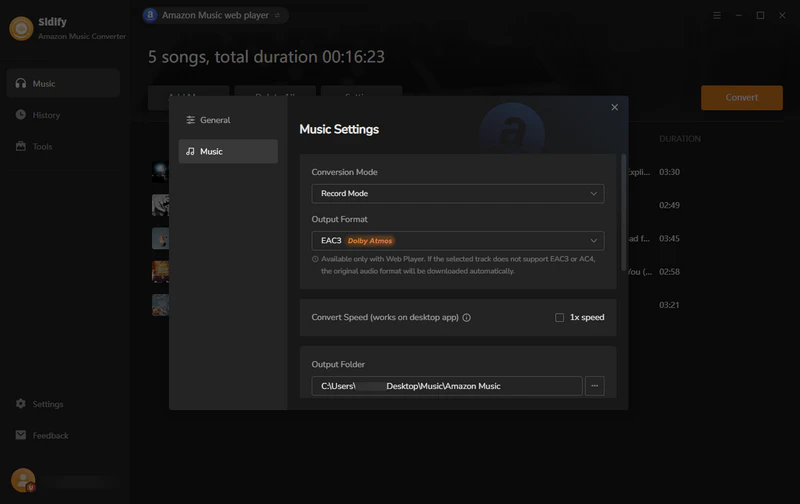Click the fourth song thumbnail in list
The image size is (800, 504).
(160, 271)
